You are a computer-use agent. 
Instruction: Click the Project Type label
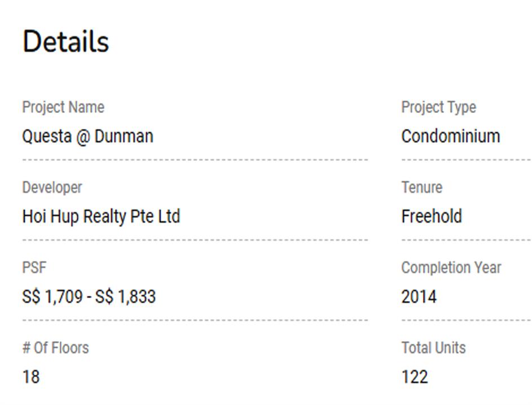click(438, 107)
